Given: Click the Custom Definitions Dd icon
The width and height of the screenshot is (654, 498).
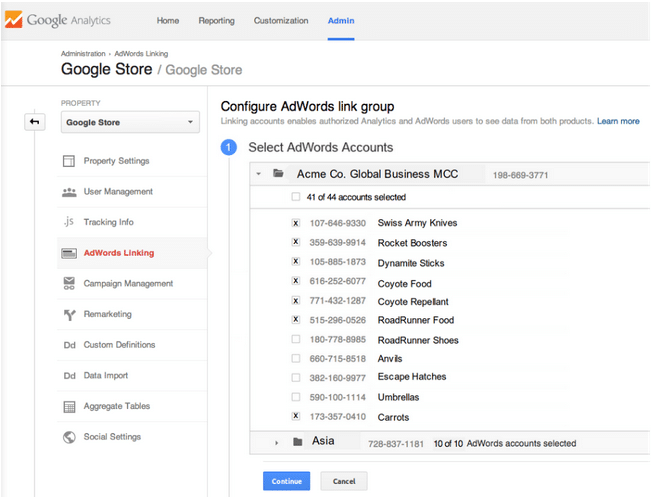Looking at the screenshot, I should pyautogui.click(x=69, y=345).
